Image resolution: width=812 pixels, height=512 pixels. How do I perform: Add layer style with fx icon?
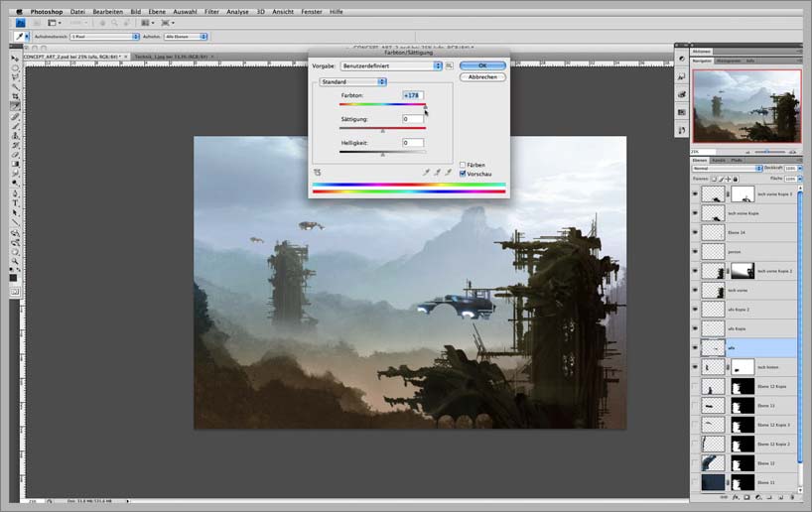pos(736,497)
